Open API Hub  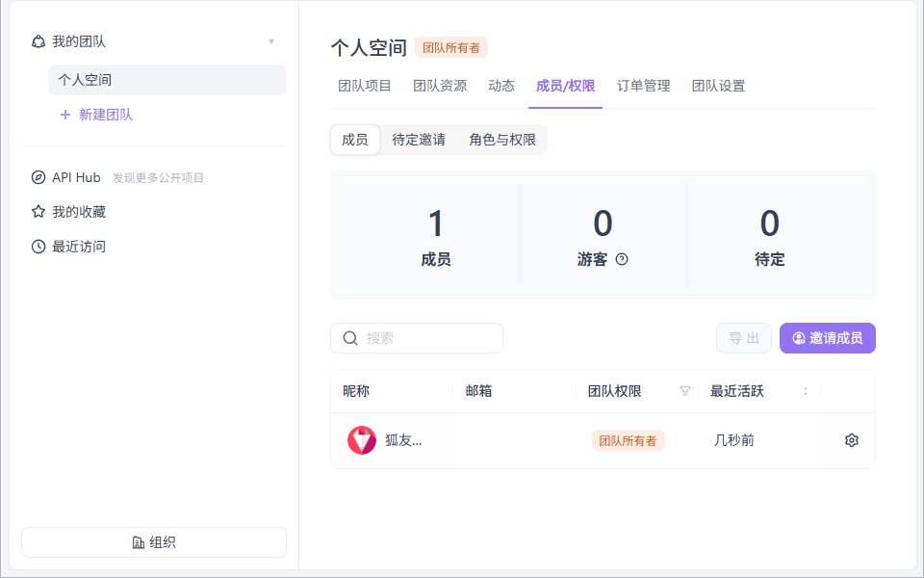click(x=76, y=177)
